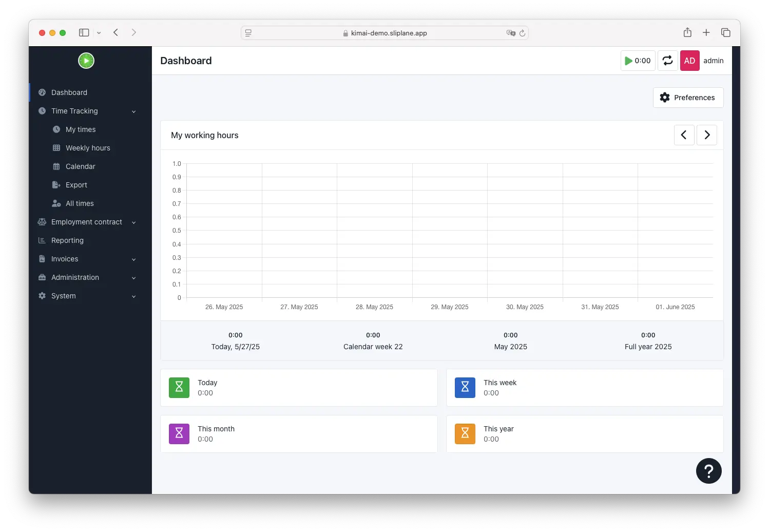Select Dashboard in the sidebar menu

[x=69, y=92]
